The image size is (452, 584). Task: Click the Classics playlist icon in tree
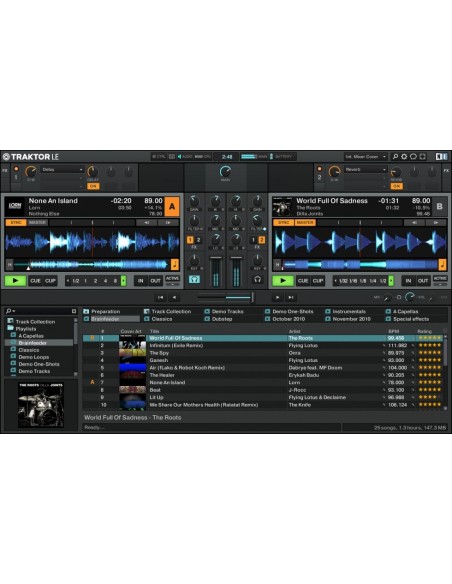pos(13,350)
